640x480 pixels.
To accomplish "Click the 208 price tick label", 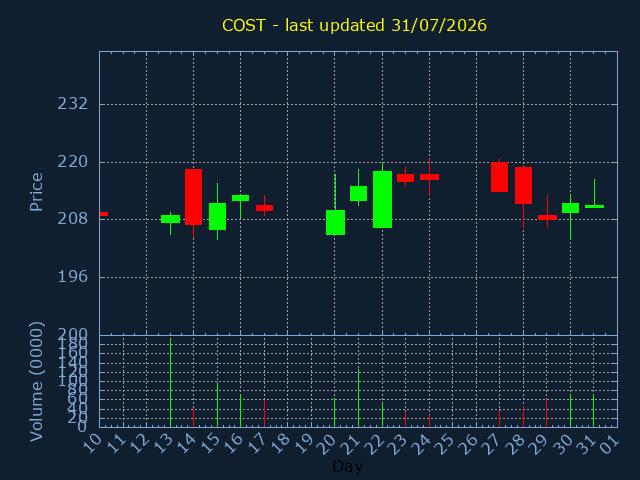I will tap(73, 219).
